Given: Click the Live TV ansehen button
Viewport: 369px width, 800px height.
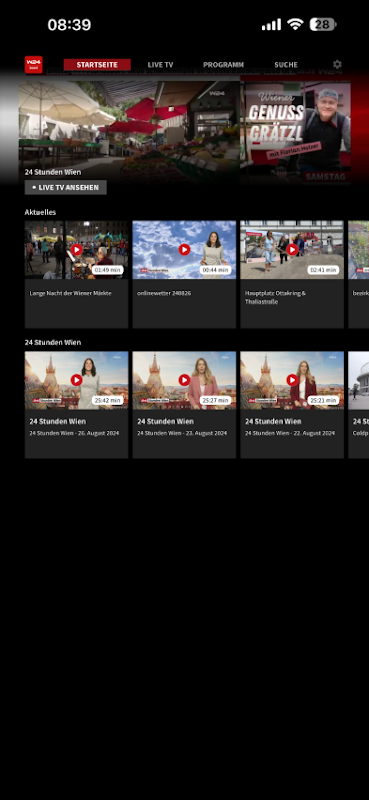Looking at the screenshot, I should pyautogui.click(x=66, y=187).
